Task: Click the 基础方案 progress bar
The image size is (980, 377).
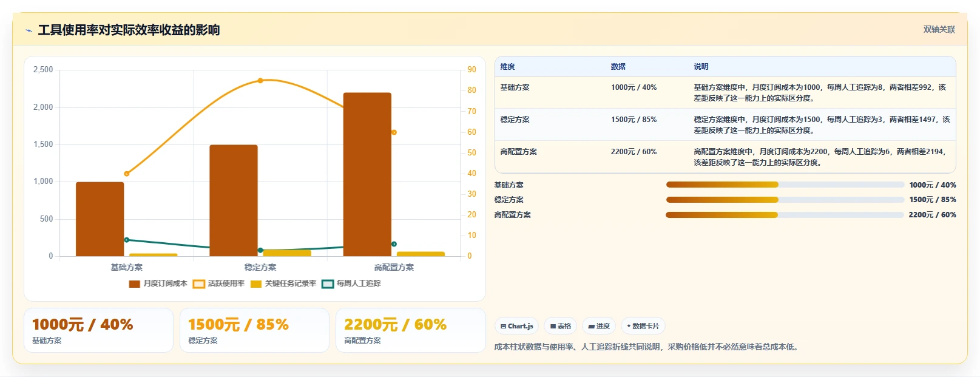Action: pos(785,185)
